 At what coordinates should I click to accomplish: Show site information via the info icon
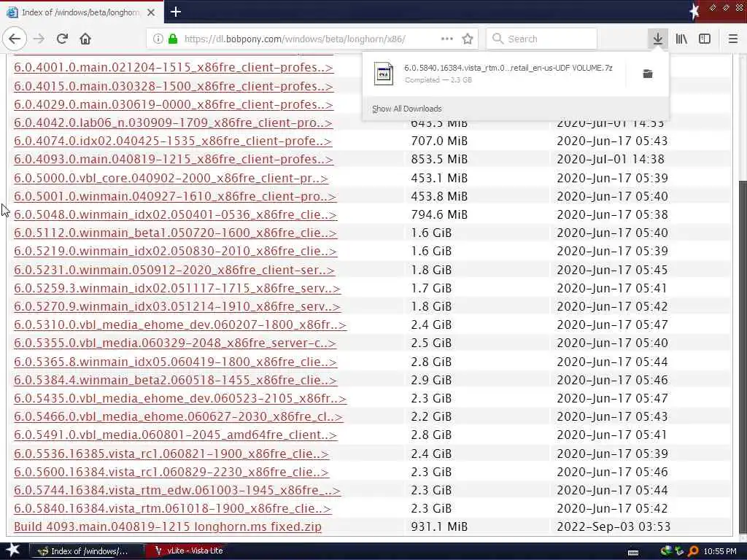pos(158,39)
